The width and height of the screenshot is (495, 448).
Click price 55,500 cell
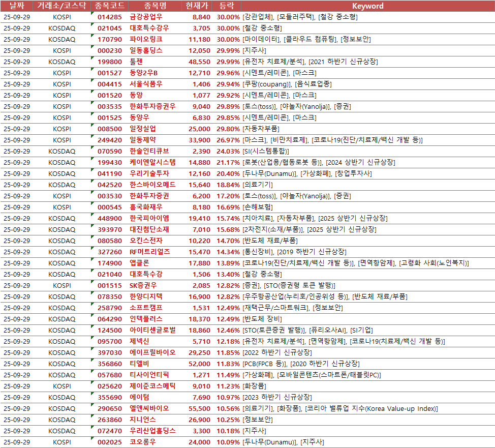[x=199, y=409]
